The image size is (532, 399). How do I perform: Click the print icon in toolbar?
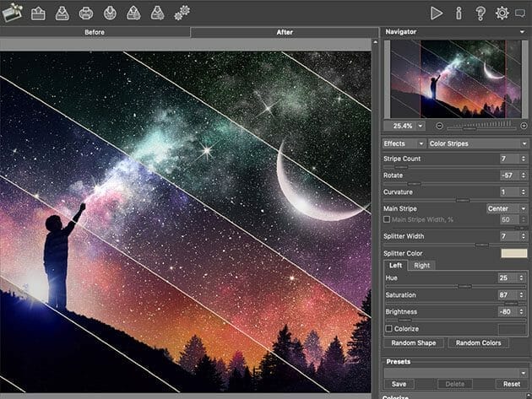point(85,13)
